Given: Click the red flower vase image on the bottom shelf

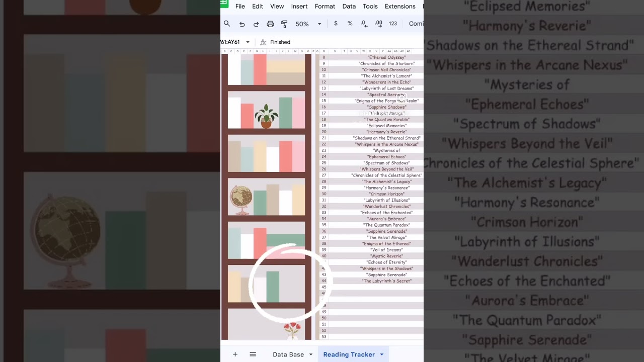Looking at the screenshot, I should coord(292,331).
